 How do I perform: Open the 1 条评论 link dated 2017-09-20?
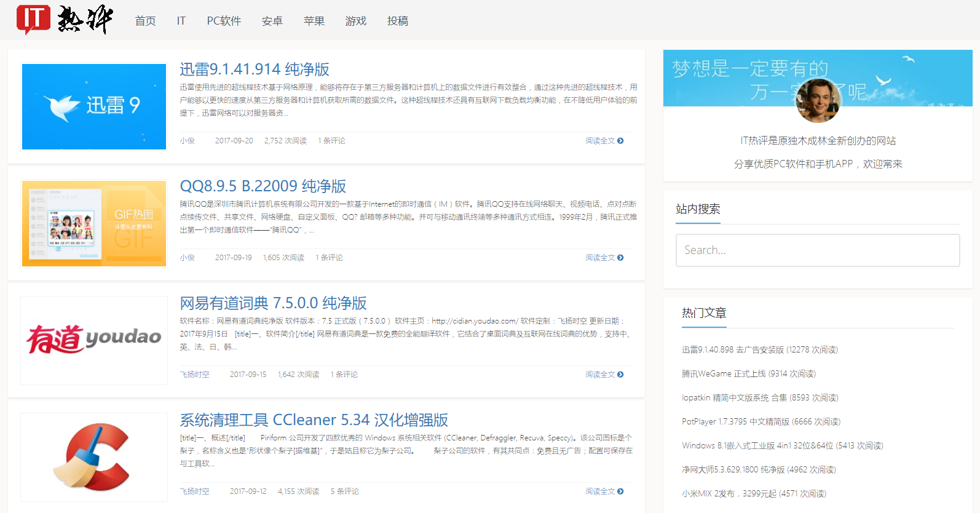point(331,141)
